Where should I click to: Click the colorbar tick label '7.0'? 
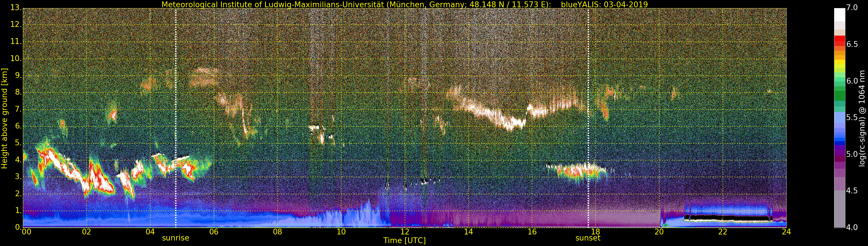pyautogui.click(x=852, y=8)
